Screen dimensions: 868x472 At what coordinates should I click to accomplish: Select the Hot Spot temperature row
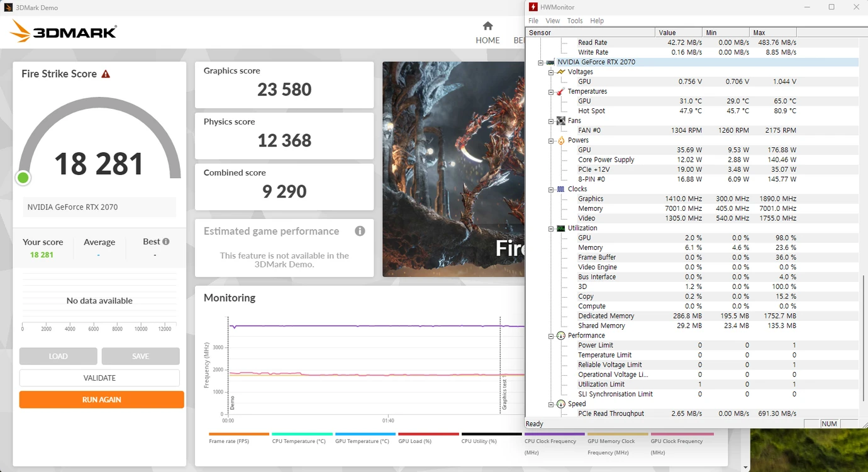click(692, 111)
